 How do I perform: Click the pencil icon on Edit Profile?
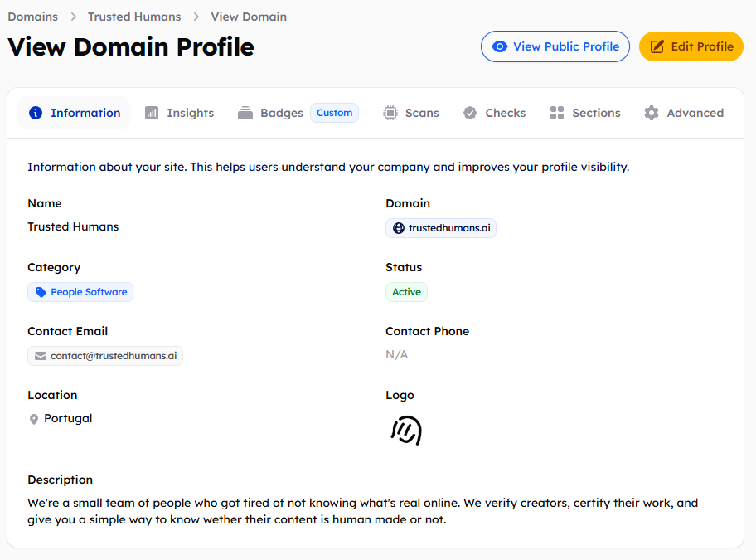point(657,46)
